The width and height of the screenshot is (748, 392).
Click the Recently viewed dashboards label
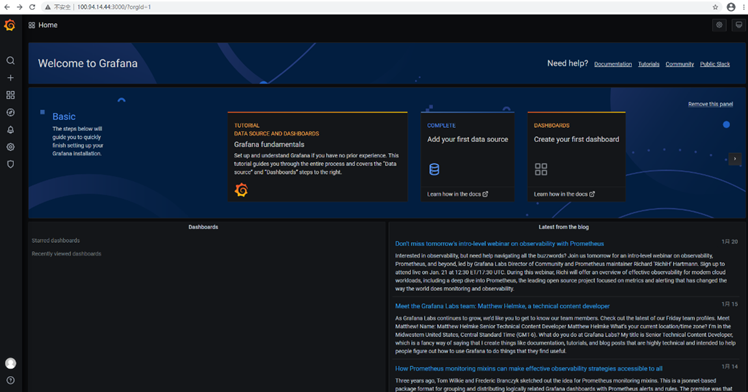click(x=66, y=254)
